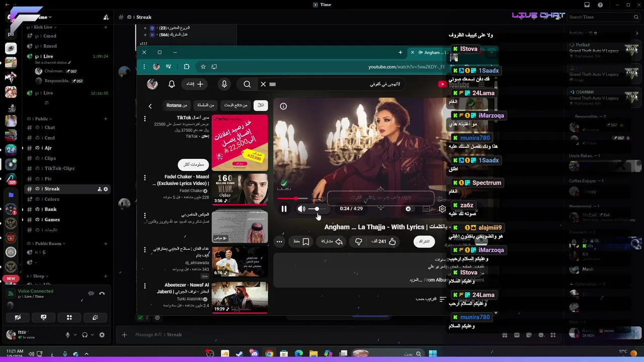Click the YouTube Create (إنشاء) button

195,84
